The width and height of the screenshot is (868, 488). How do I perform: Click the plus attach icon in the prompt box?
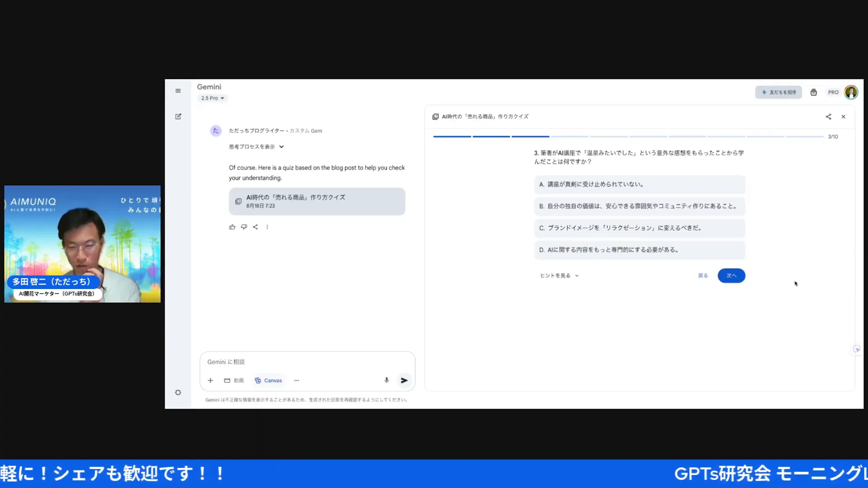[x=210, y=380]
